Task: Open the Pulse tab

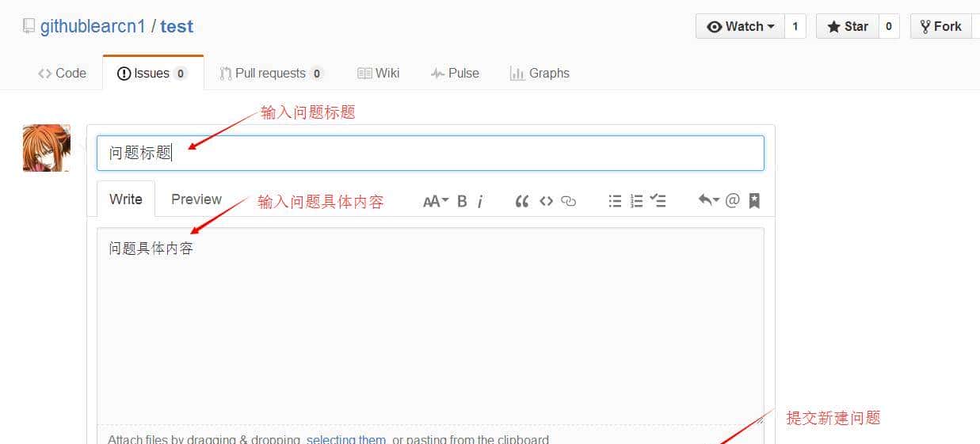Action: coord(455,73)
